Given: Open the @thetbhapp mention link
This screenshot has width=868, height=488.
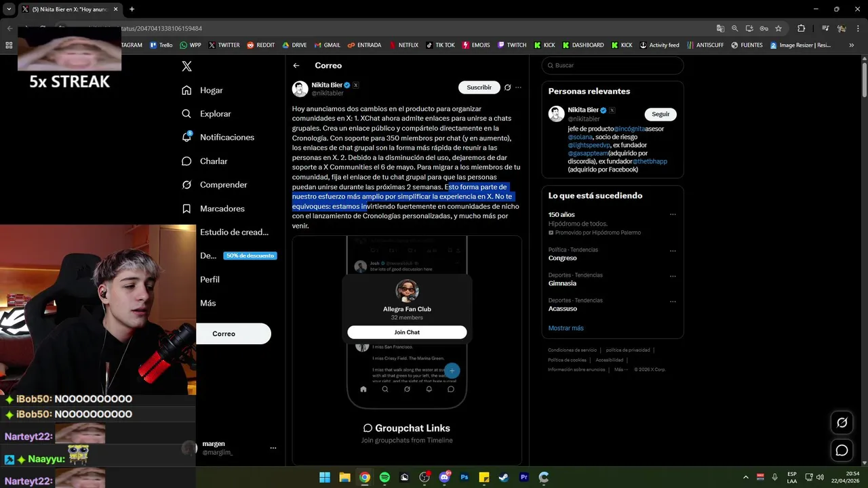Looking at the screenshot, I should pyautogui.click(x=650, y=161).
